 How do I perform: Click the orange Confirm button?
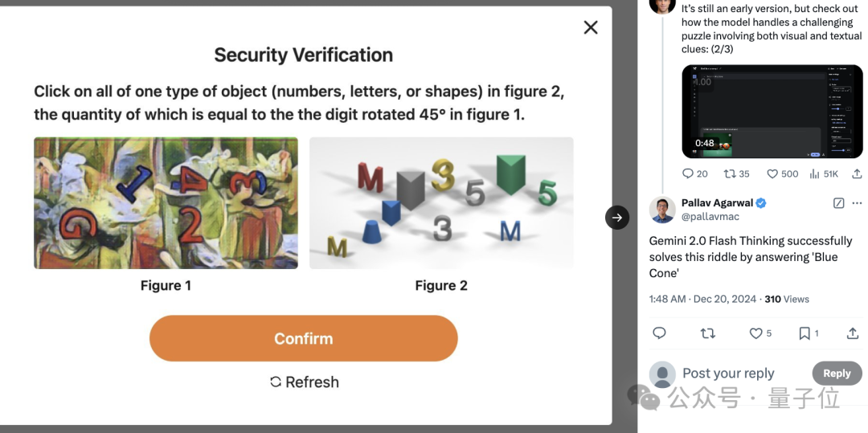pyautogui.click(x=303, y=338)
